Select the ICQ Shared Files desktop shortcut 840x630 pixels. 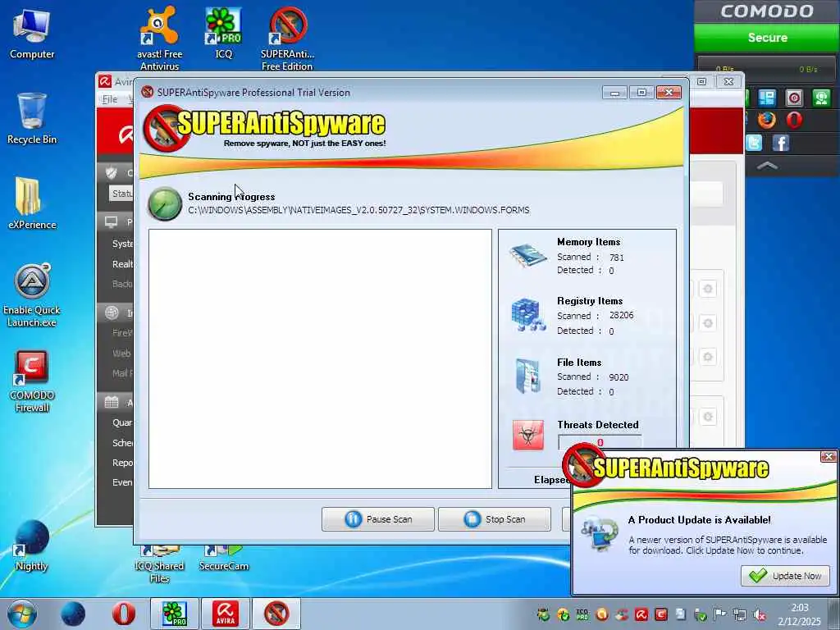point(159,564)
